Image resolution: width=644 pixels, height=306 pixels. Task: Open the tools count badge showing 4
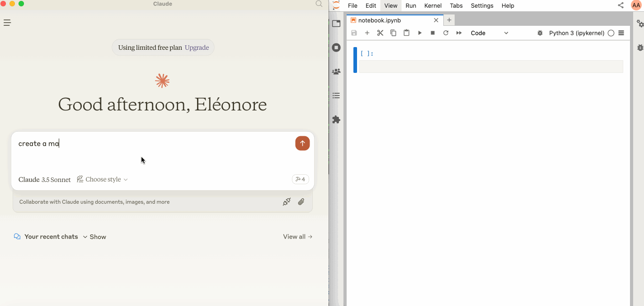point(301,179)
